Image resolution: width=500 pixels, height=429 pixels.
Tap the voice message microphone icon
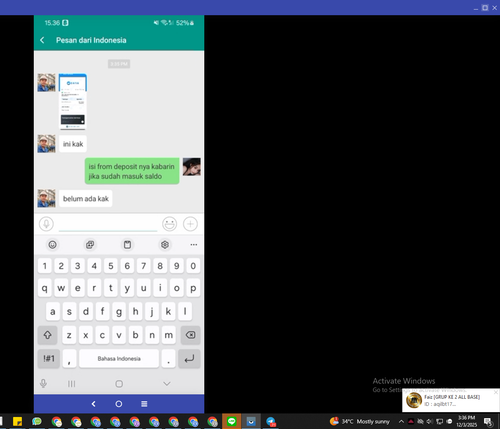(x=46, y=224)
